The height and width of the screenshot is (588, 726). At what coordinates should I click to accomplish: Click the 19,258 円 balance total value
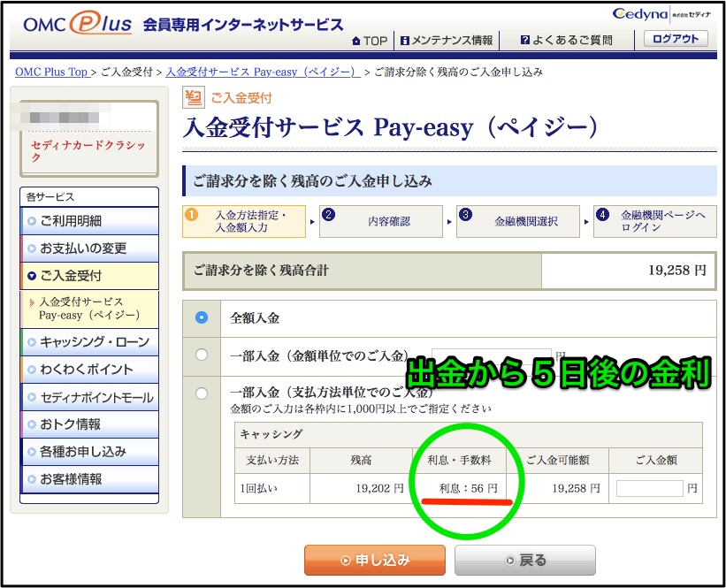click(x=676, y=271)
